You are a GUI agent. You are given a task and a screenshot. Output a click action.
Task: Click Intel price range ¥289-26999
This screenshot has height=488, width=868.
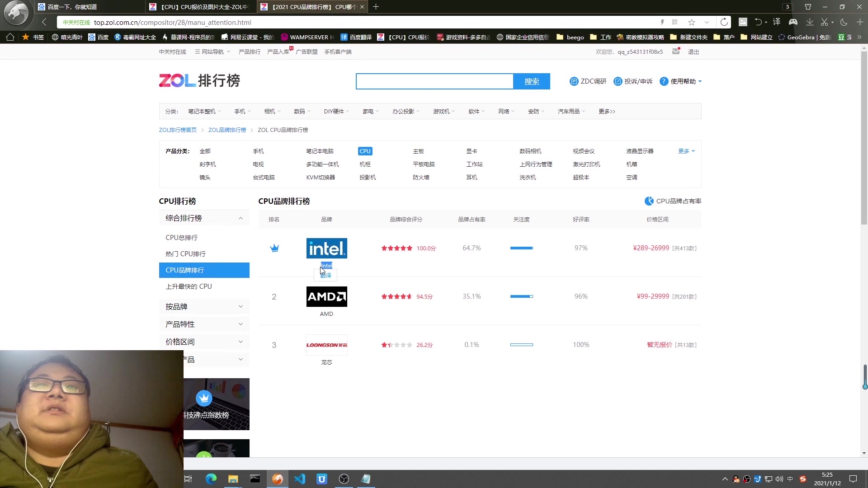pyautogui.click(x=651, y=248)
